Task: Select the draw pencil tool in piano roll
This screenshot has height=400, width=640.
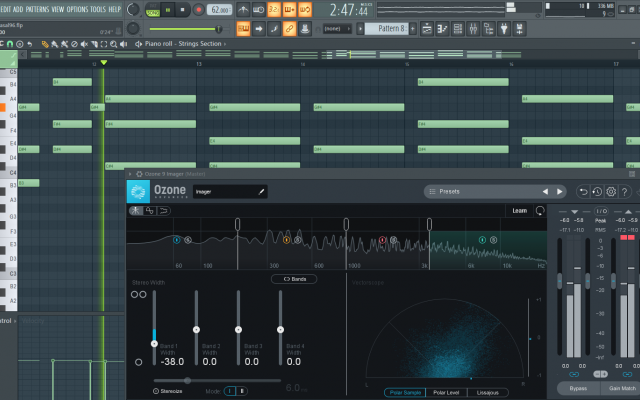Action: tap(45, 44)
